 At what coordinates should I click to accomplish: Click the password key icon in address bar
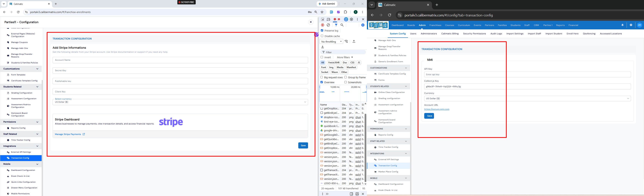pos(310,12)
